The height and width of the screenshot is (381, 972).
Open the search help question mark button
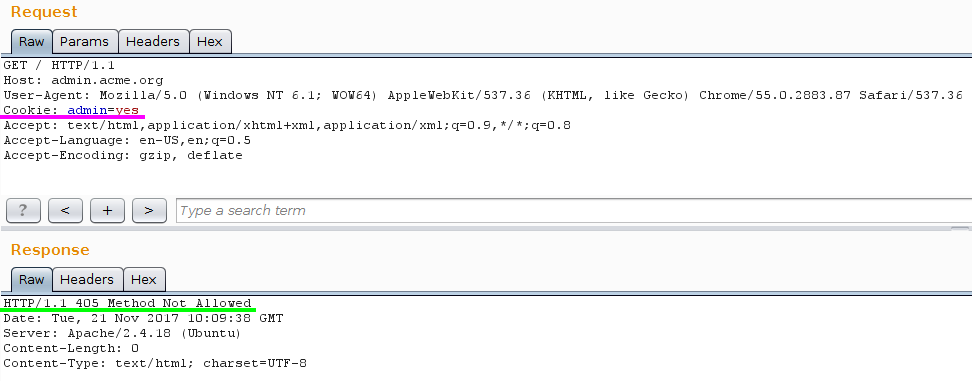(x=23, y=211)
